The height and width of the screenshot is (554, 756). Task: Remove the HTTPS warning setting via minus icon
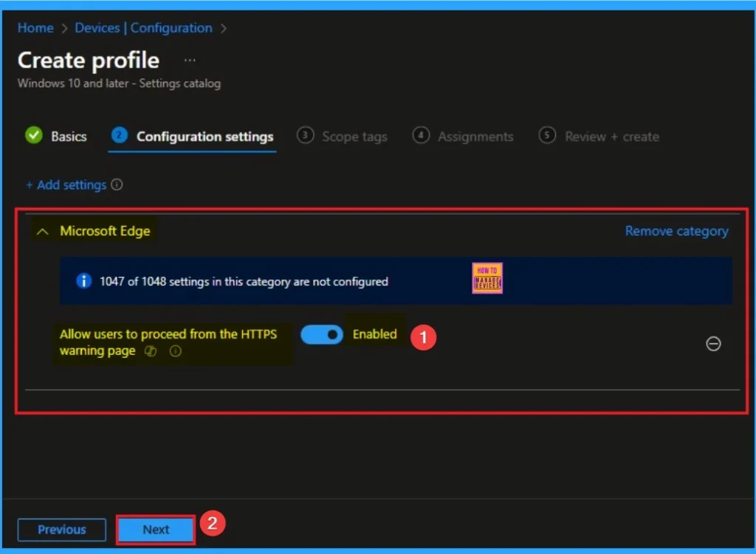[x=713, y=344]
